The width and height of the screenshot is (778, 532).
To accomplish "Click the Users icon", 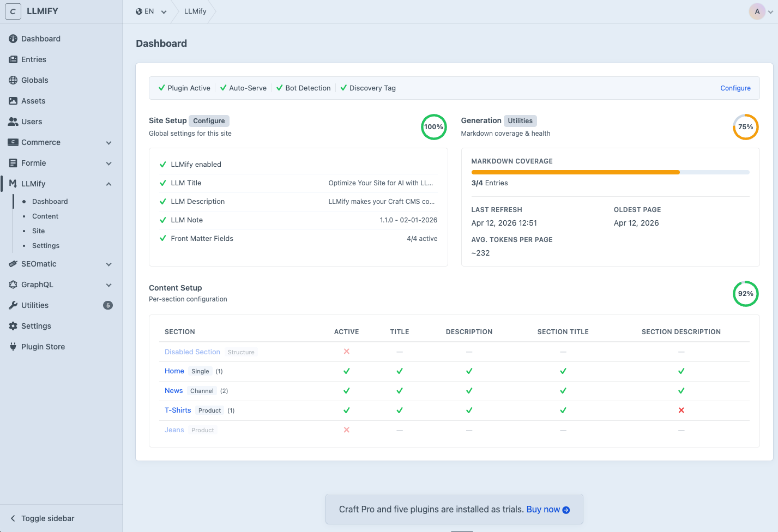I will tap(12, 122).
